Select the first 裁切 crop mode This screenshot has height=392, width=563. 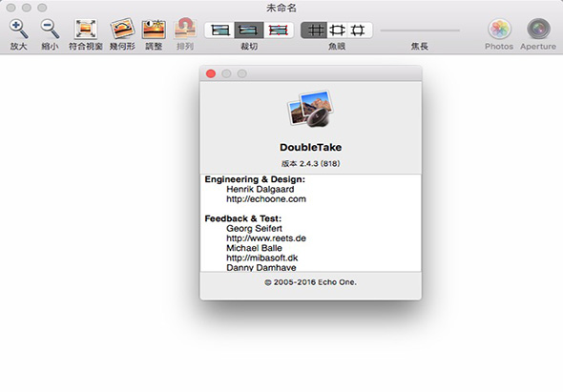[219, 31]
